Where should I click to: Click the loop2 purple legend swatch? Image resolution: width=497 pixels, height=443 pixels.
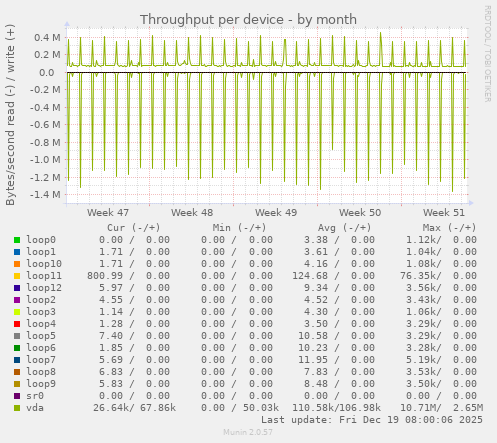[17, 300]
